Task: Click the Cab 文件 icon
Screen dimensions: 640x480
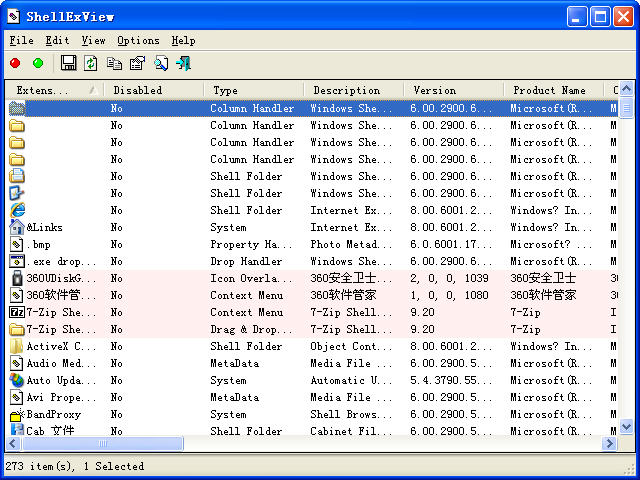Action: coord(17,430)
